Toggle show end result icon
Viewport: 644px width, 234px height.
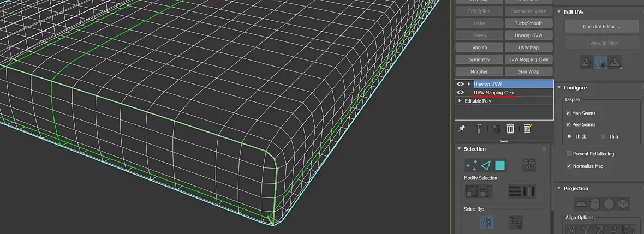click(x=479, y=129)
